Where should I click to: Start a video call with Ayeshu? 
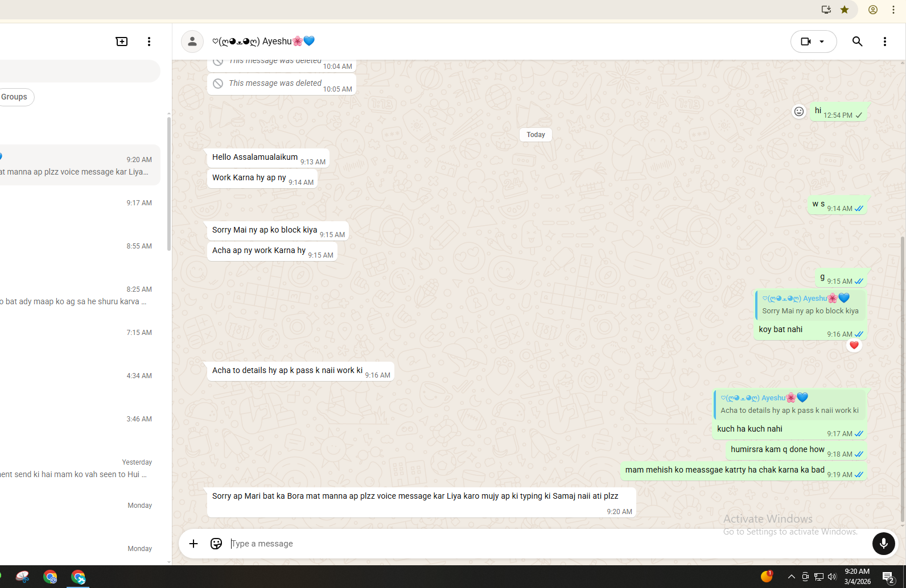[806, 42]
